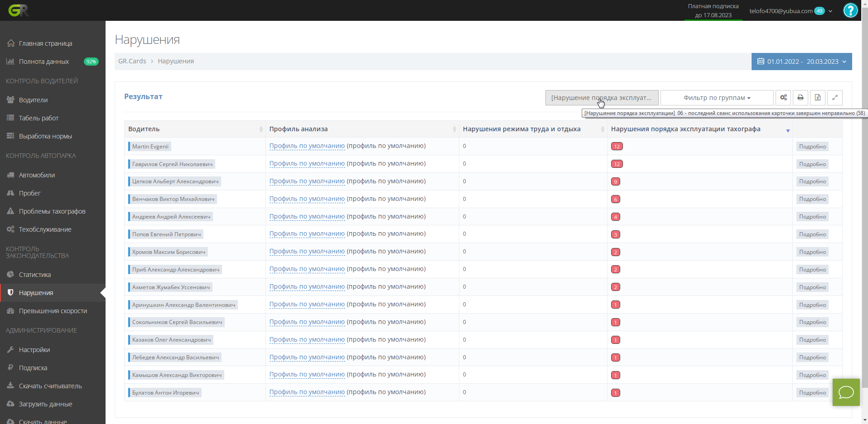868x424 pixels.
Task: Click the Техобслуживание gears icon
Action: [10, 229]
